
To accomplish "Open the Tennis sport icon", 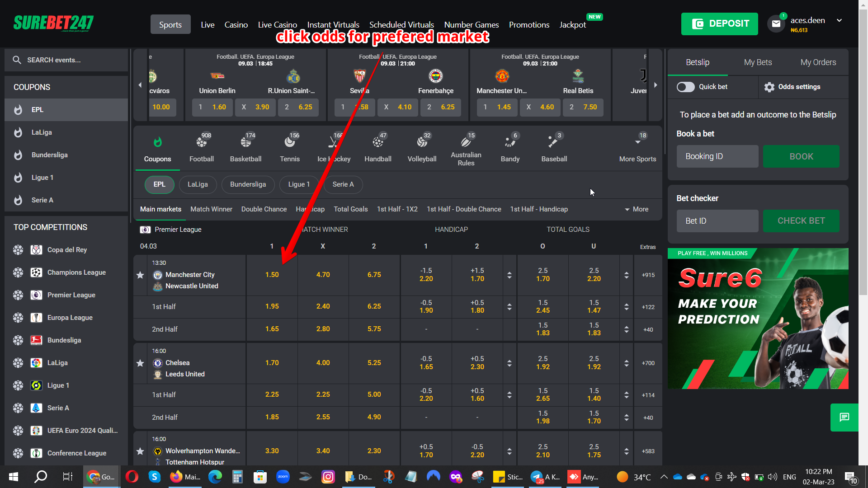I will [290, 142].
